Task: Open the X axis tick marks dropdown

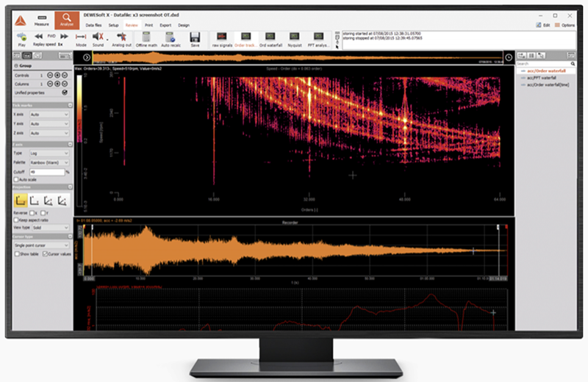Action: (49, 115)
